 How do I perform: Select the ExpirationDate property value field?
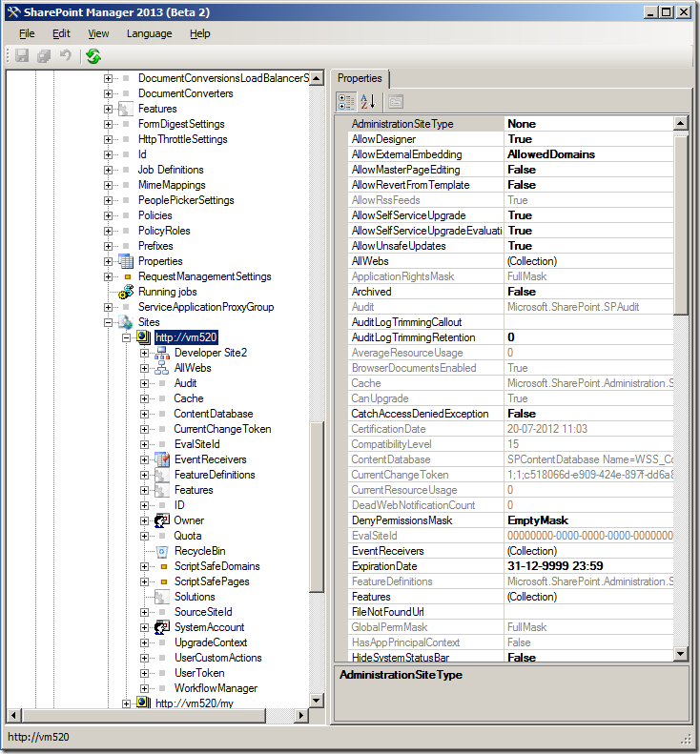point(587,566)
